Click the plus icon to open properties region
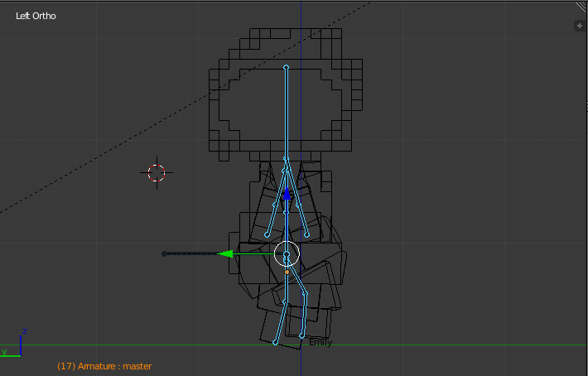 point(580,26)
